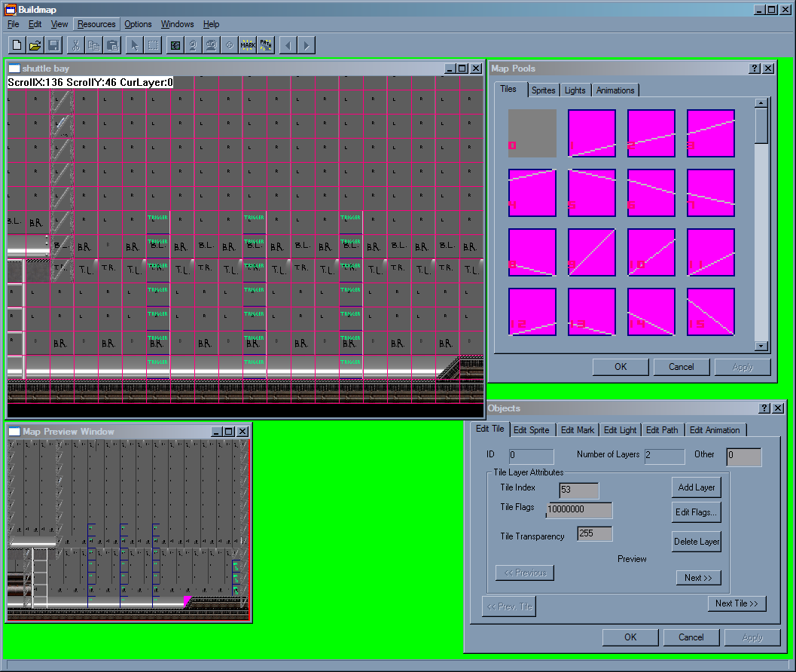Viewport: 796px width, 672px height.
Task: Copy selection using the copy toolbar icon
Action: point(94,45)
